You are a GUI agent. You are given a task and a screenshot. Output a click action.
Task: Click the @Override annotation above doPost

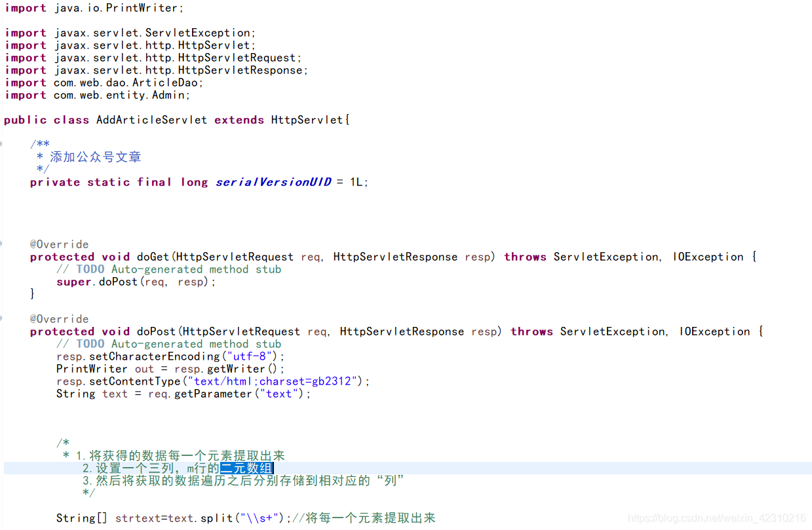tap(59, 319)
